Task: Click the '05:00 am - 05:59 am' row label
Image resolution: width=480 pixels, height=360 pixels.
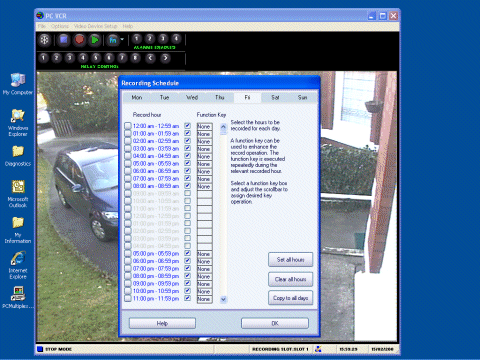Action: (156, 163)
